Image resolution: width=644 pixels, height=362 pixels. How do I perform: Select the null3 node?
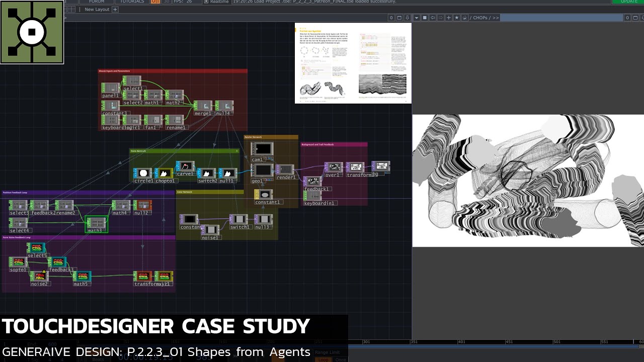tap(263, 220)
